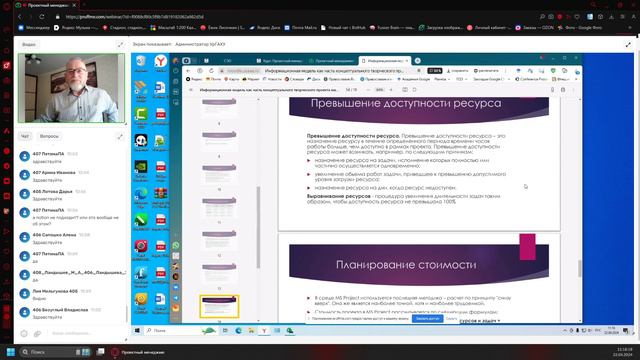Open the shared screen Windows Start menu
This screenshot has height=360, width=640.
pos(137,331)
